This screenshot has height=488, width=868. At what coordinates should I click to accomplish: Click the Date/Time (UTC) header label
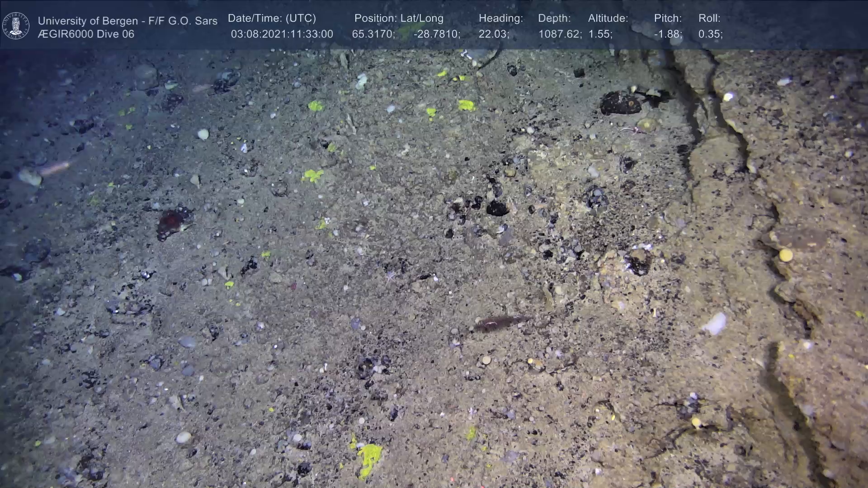(x=272, y=19)
